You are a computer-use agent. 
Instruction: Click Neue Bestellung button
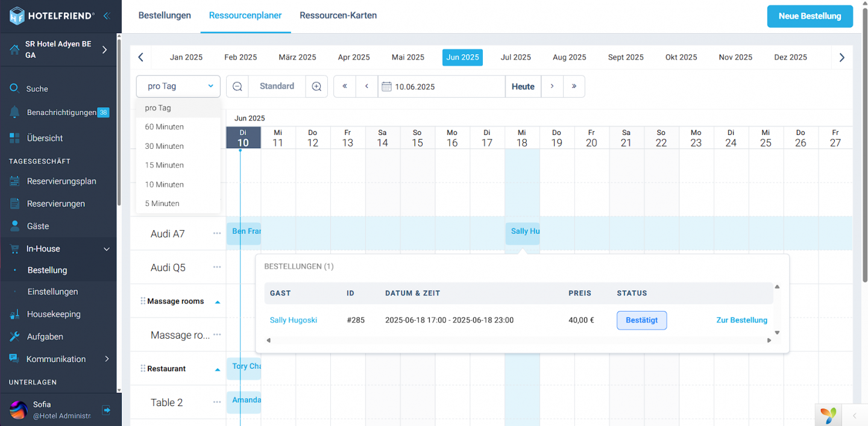[810, 16]
